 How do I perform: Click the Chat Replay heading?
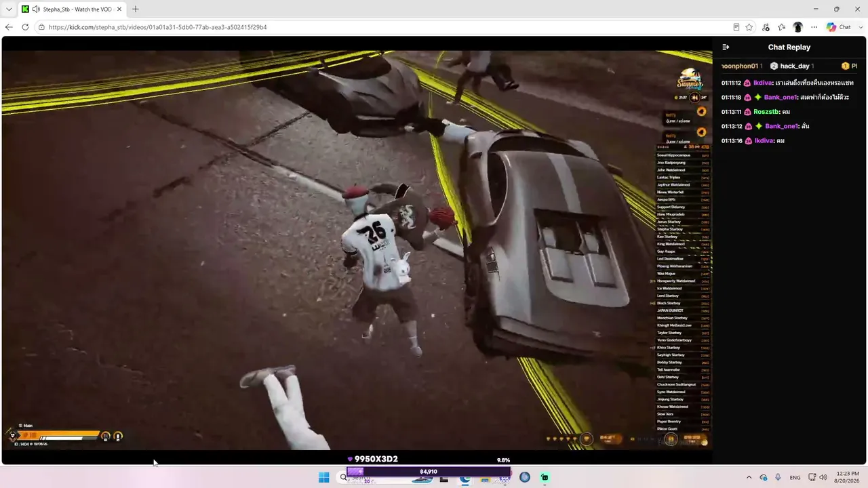coord(789,47)
